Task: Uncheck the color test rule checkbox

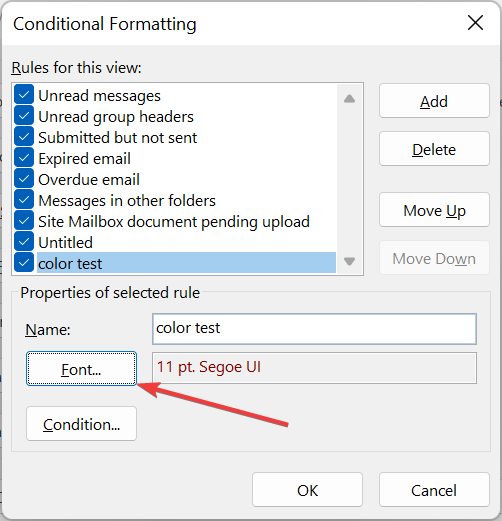Action: coord(24,263)
